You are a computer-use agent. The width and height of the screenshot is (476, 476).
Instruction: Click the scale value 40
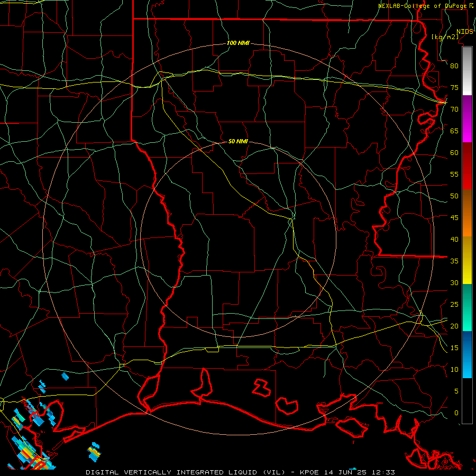point(454,240)
